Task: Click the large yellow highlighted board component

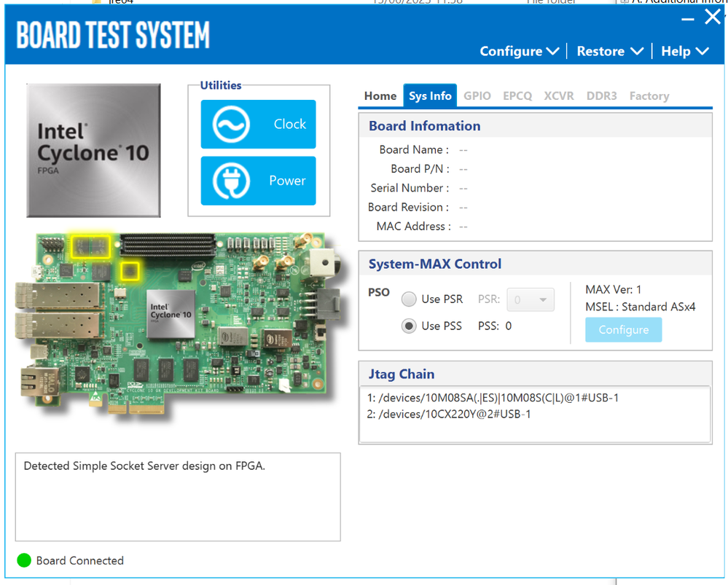Action: 90,246
